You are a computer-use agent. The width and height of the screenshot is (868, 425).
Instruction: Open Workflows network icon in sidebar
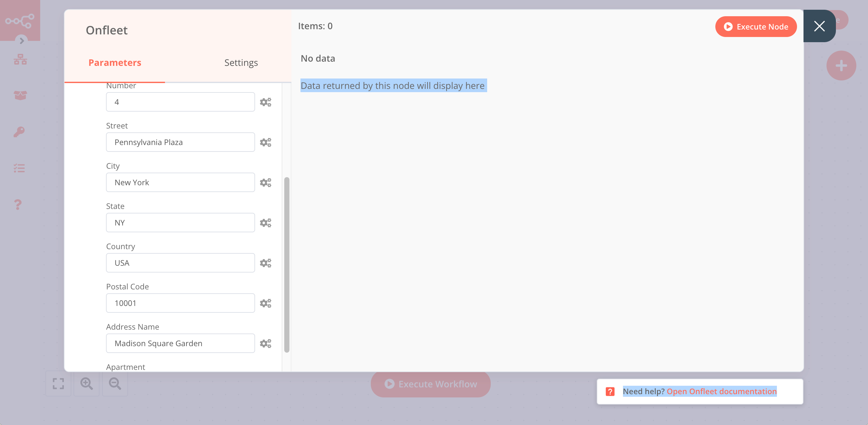(20, 59)
